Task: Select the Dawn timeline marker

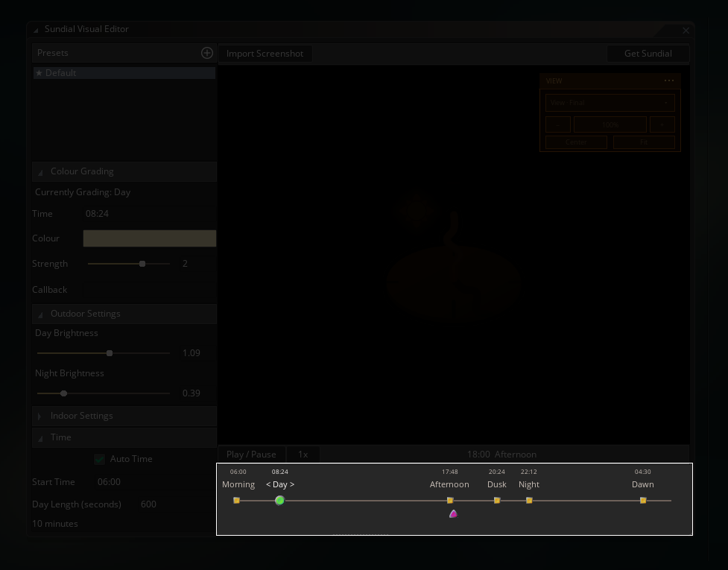Action: (x=643, y=501)
